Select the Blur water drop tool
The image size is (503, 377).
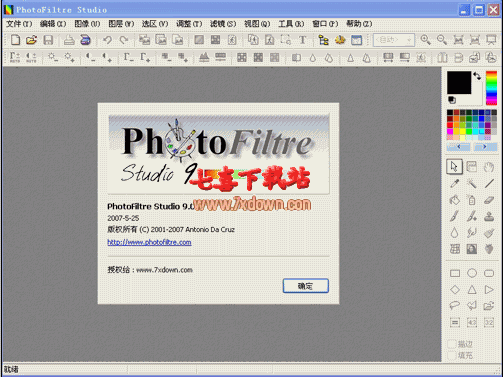tap(454, 232)
